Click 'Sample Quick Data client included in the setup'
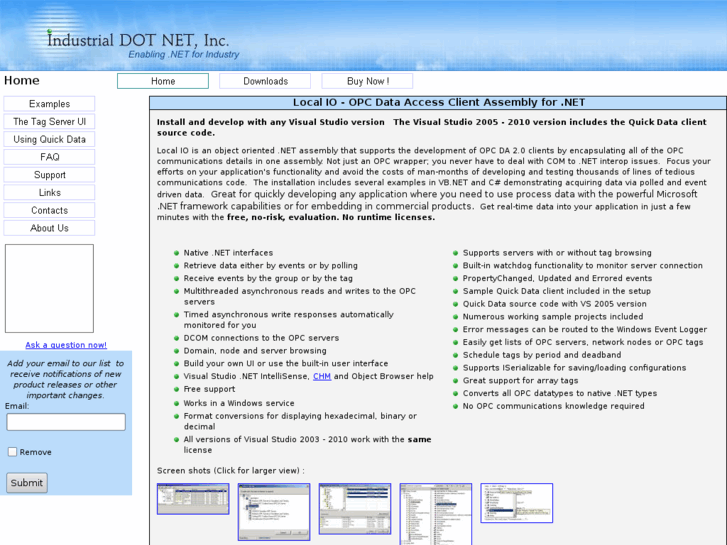Viewport: 727px width, 545px height. click(x=556, y=291)
